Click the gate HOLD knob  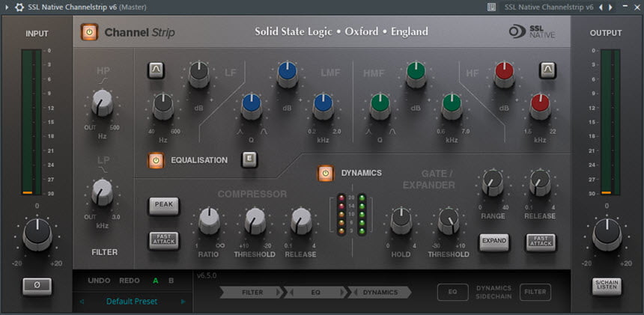click(401, 220)
